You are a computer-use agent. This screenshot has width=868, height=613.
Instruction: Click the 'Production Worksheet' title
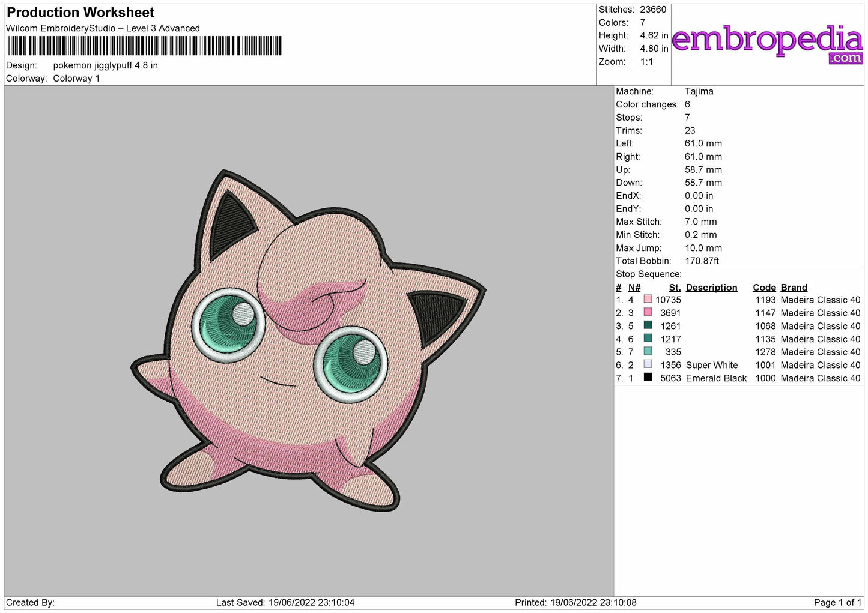(x=80, y=13)
